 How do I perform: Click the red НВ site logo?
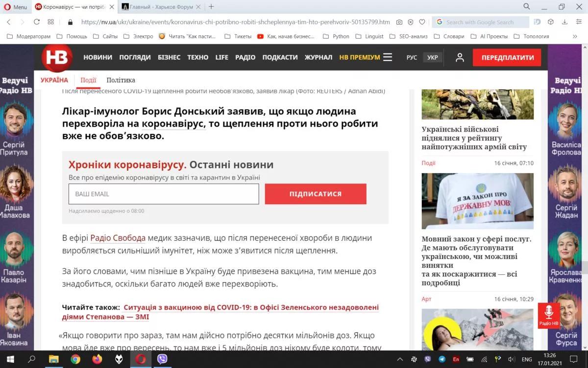(57, 57)
